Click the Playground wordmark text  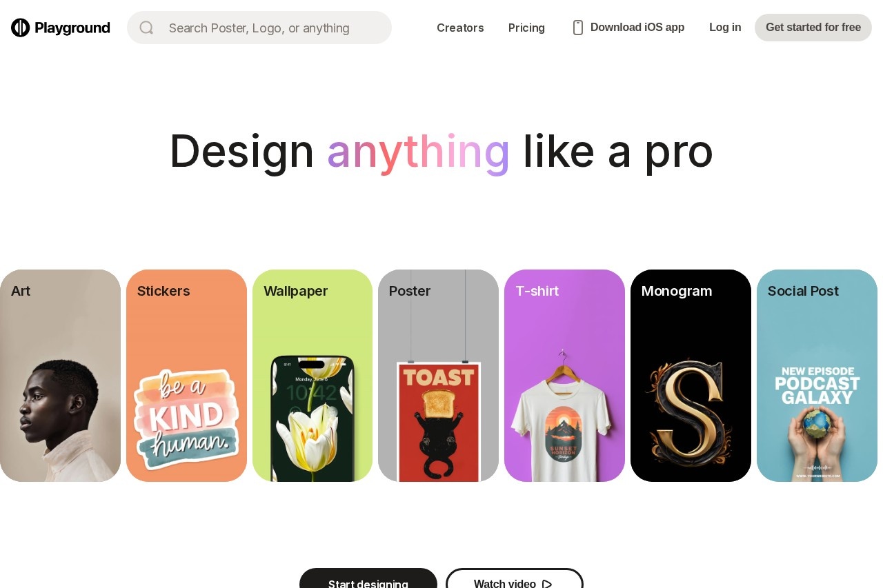72,28
